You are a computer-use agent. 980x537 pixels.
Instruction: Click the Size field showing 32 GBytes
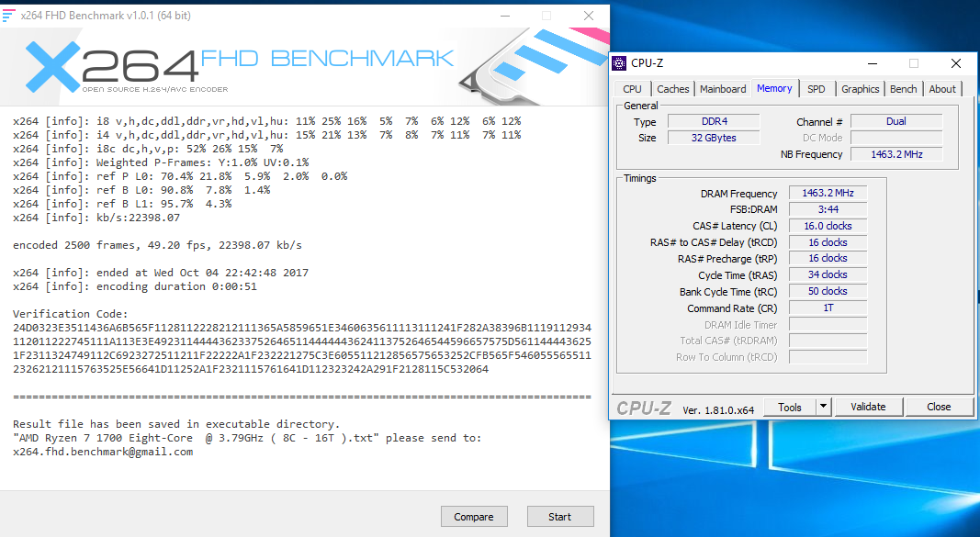coord(714,138)
